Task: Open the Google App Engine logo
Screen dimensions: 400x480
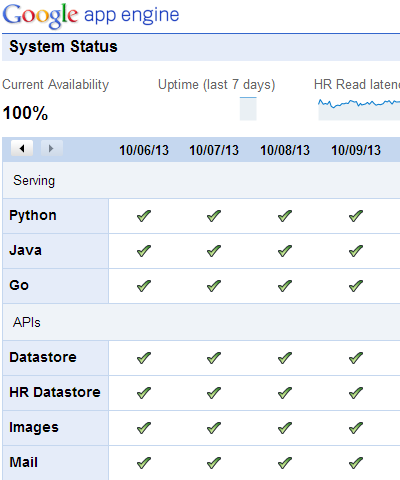Action: pos(91,15)
